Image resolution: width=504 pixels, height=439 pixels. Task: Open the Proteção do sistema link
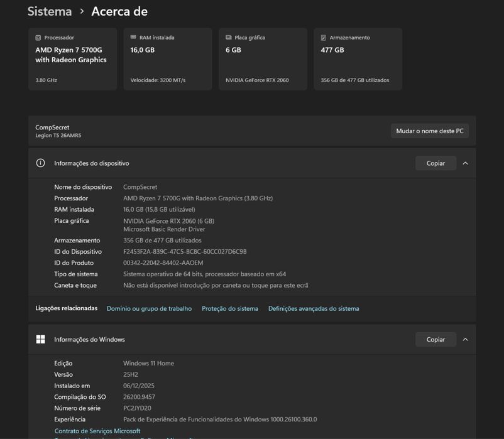click(x=230, y=308)
